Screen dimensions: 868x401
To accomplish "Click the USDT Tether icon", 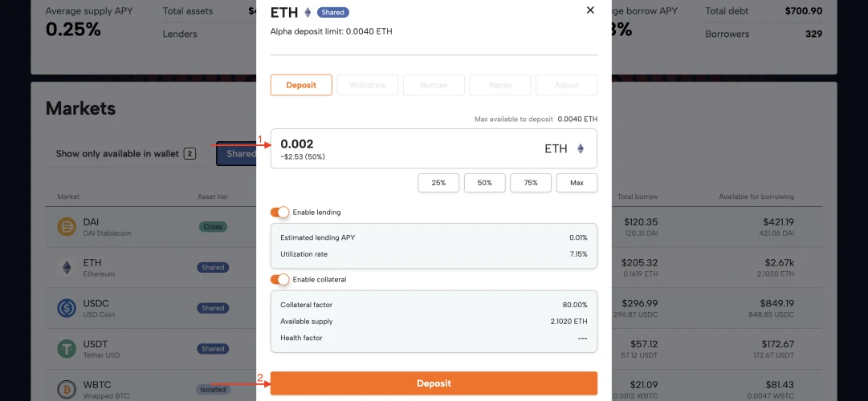I will click(67, 349).
